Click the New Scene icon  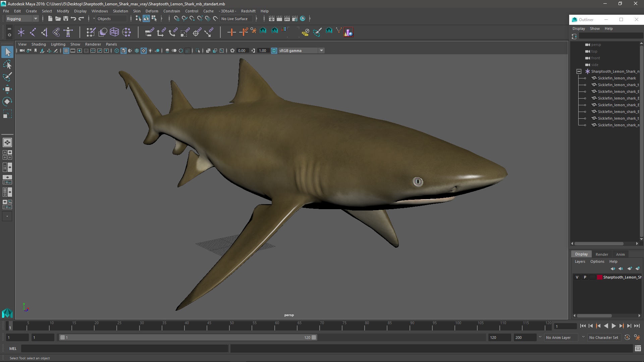(50, 19)
